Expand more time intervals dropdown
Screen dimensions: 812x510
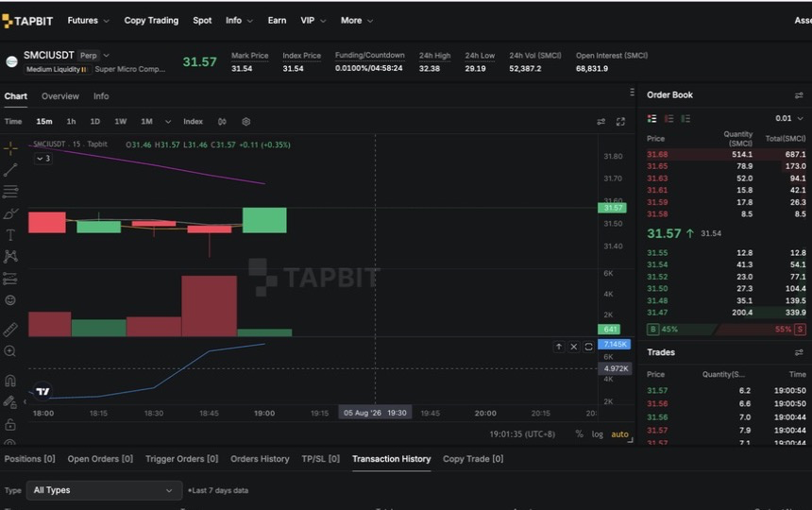(168, 122)
